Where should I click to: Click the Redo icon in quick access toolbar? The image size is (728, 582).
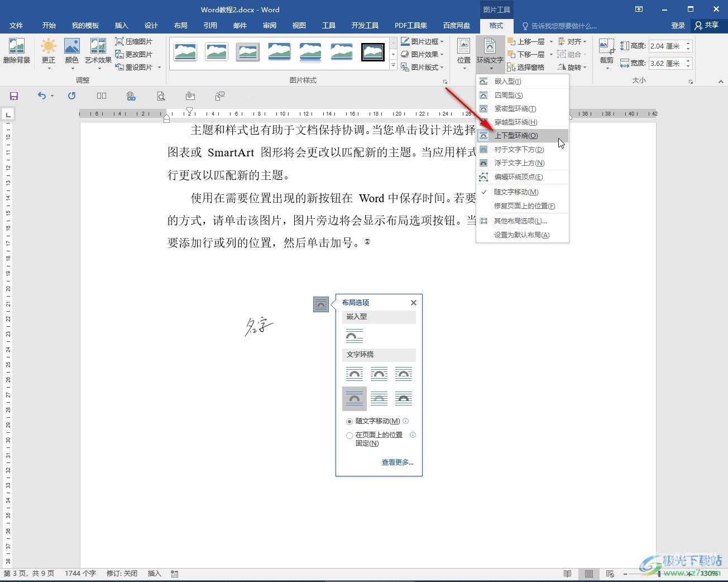click(72, 96)
